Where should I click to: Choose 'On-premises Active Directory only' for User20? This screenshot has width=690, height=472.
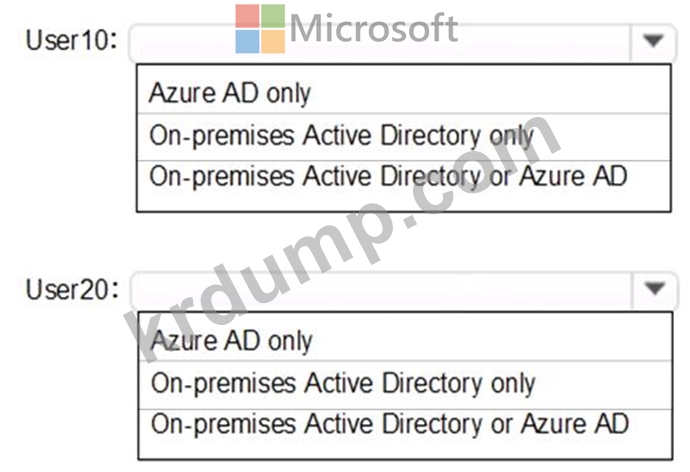(x=405, y=384)
